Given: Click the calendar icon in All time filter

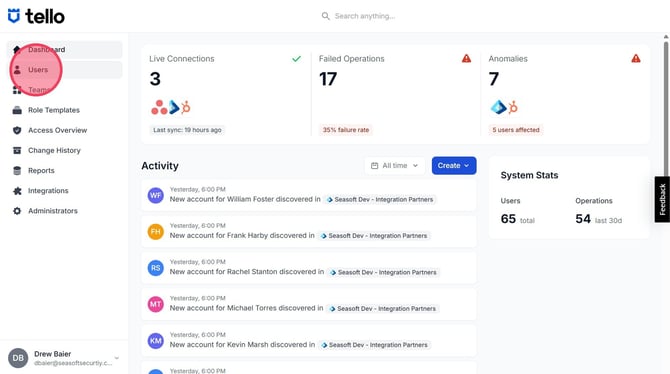Looking at the screenshot, I should (374, 165).
